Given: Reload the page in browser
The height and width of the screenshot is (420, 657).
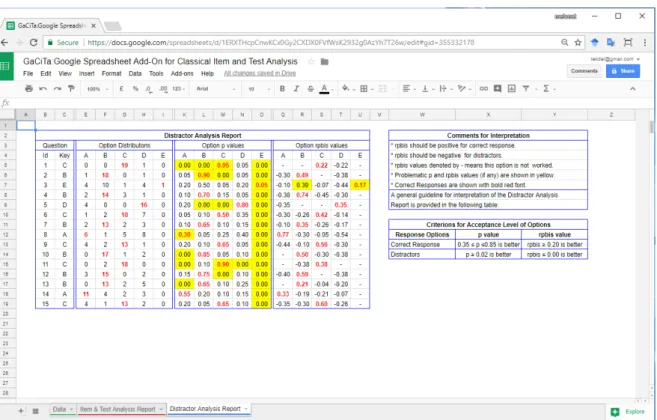Looking at the screenshot, I should pyautogui.click(x=34, y=42).
